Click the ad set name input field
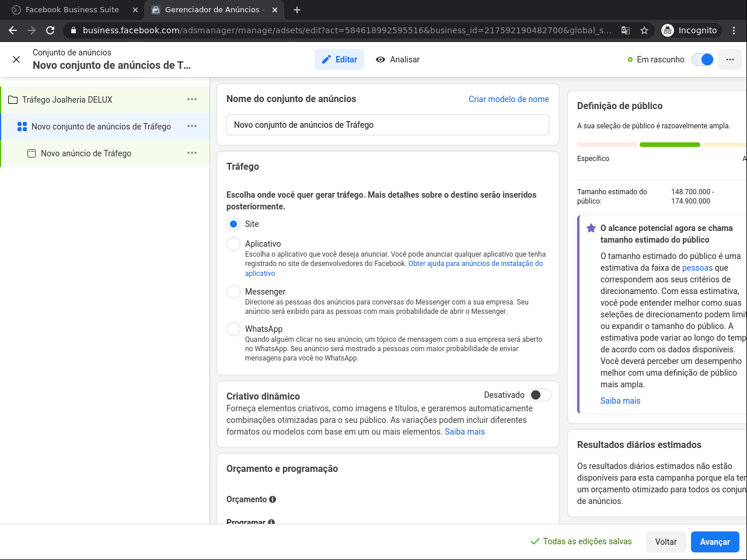Image resolution: width=747 pixels, height=560 pixels. tap(388, 125)
